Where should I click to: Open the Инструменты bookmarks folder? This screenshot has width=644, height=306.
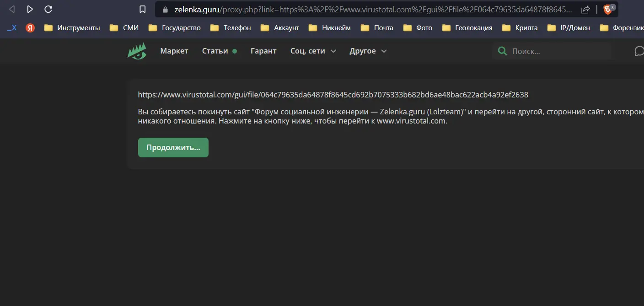point(72,28)
